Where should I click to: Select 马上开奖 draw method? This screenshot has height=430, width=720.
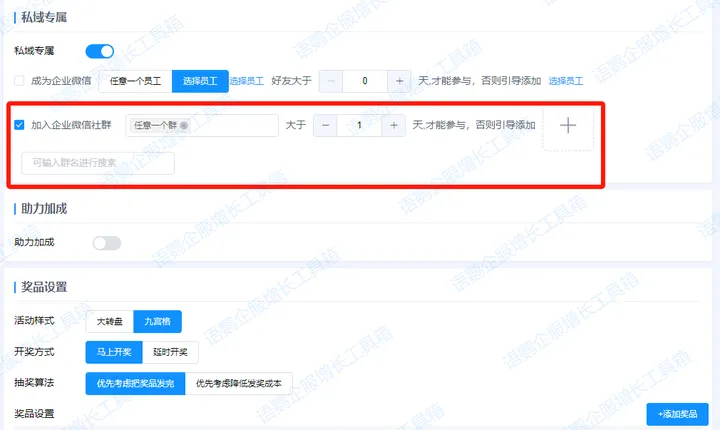[113, 352]
